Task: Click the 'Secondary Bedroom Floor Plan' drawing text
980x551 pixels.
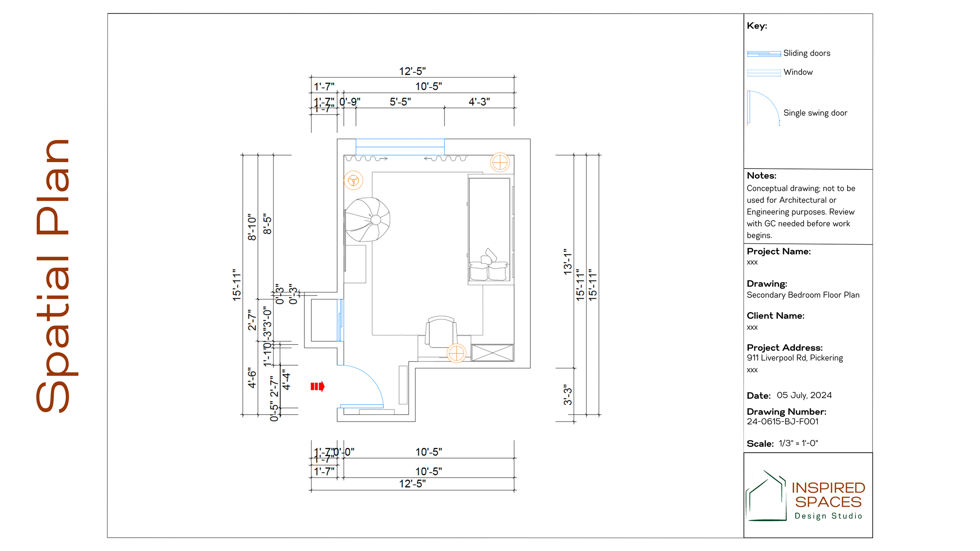Action: click(803, 295)
